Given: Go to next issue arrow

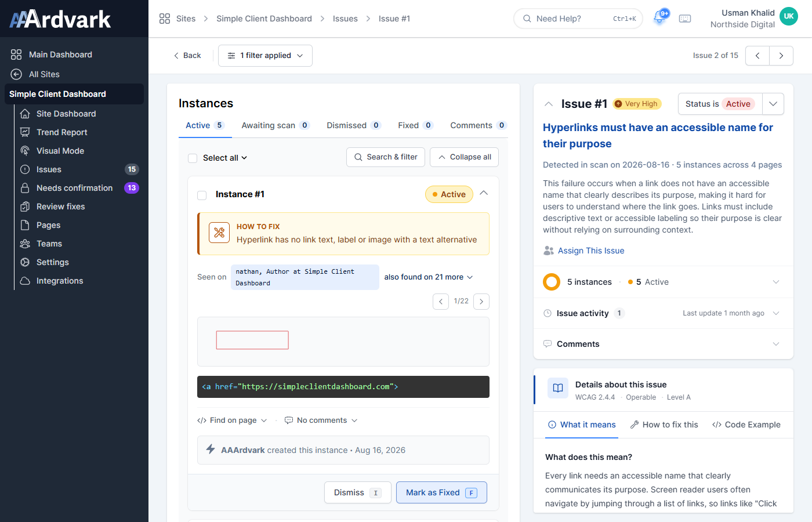Looking at the screenshot, I should [781, 56].
